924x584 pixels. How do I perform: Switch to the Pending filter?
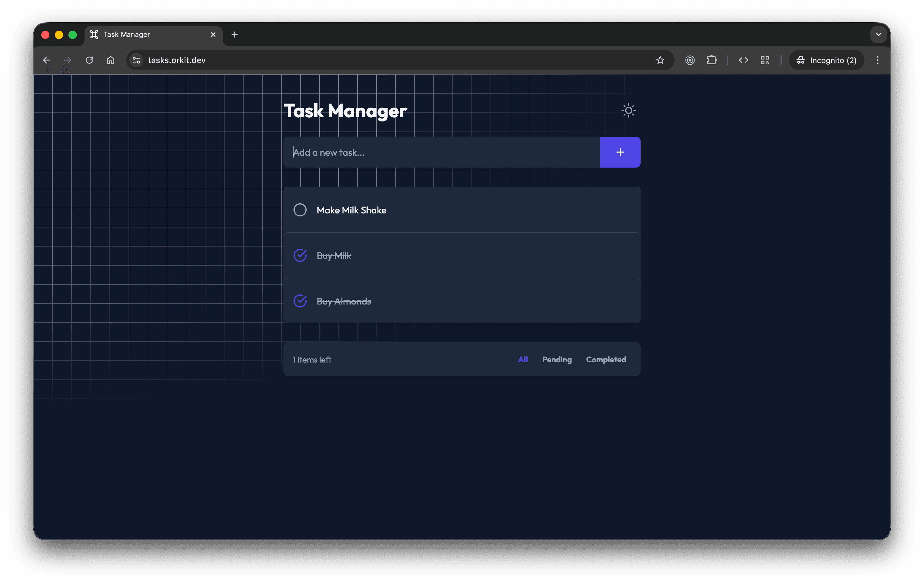tap(556, 360)
